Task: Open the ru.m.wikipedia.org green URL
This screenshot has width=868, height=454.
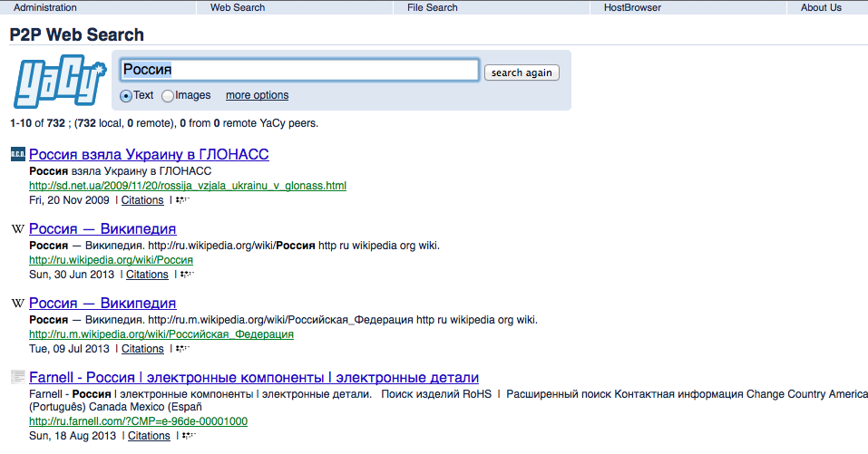Action: [161, 334]
